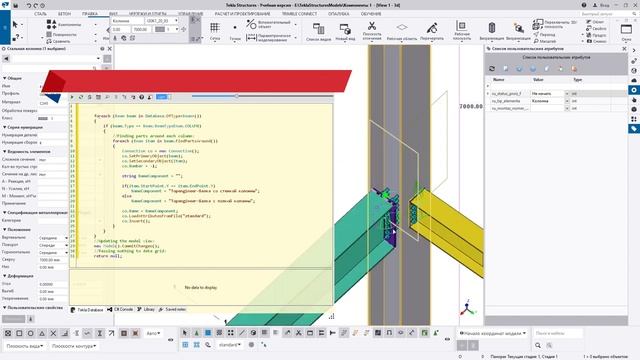Collapse the Деформация section
Image resolution: width=640 pixels, height=360 pixels.
pyautogui.click(x=4, y=276)
